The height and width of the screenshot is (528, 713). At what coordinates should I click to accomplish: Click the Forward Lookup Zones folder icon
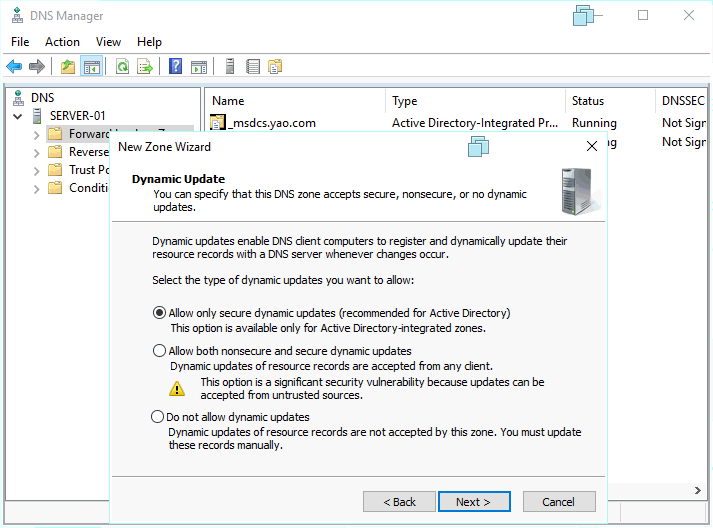[55, 134]
